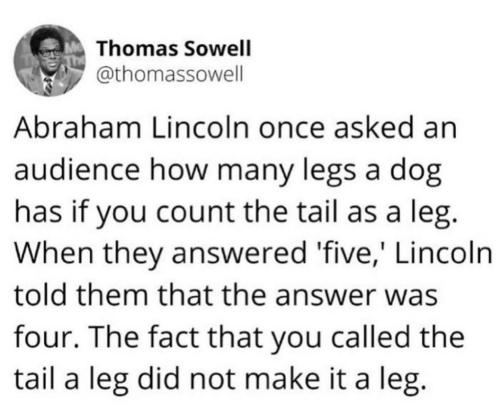500x412 pixels.
Task: Click the glasses on the avatar photo
Action: [50, 52]
